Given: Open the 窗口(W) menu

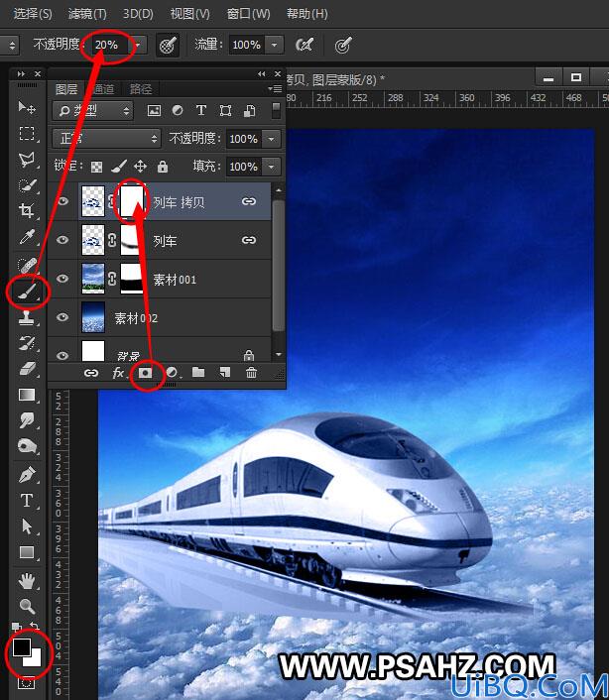Looking at the screenshot, I should coord(248,14).
